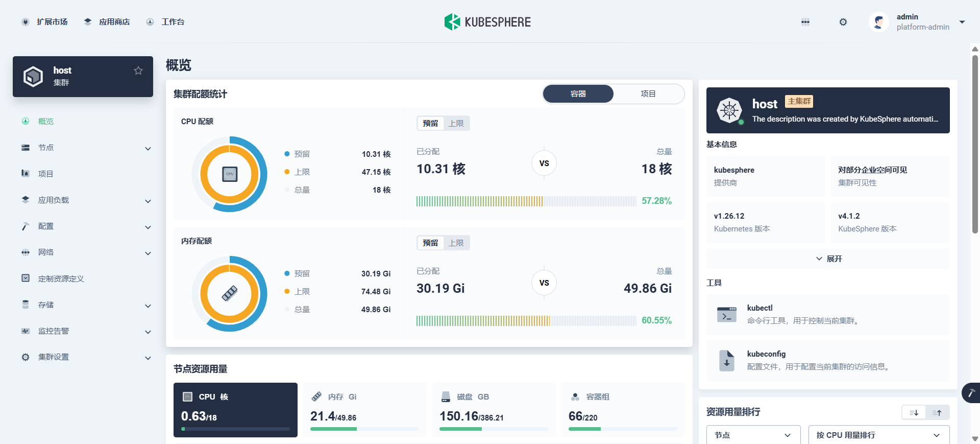
Task: Click the host 集群 switcher card
Action: (x=83, y=77)
